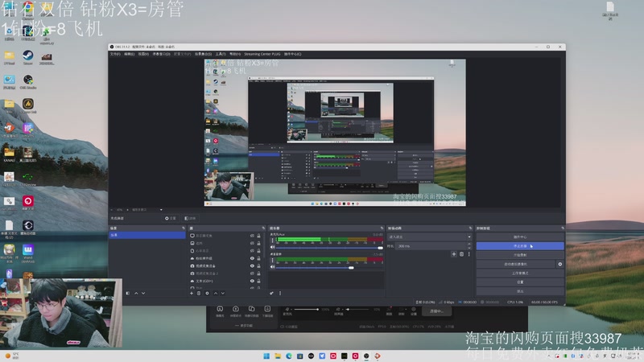This screenshot has width=644, height=362.
Task: Open advanced audio properties icon below mixer
Action: point(271,294)
